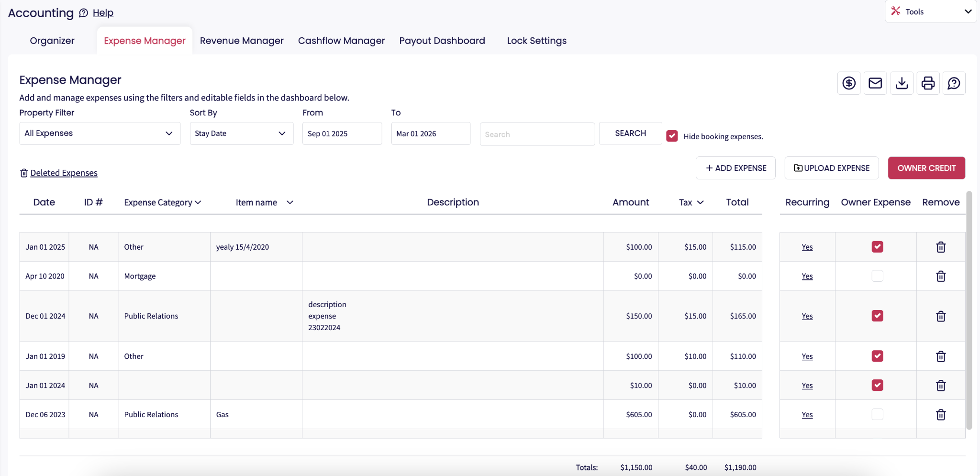Open the Deleted Expenses link
This screenshot has height=476, width=980.
(x=64, y=173)
